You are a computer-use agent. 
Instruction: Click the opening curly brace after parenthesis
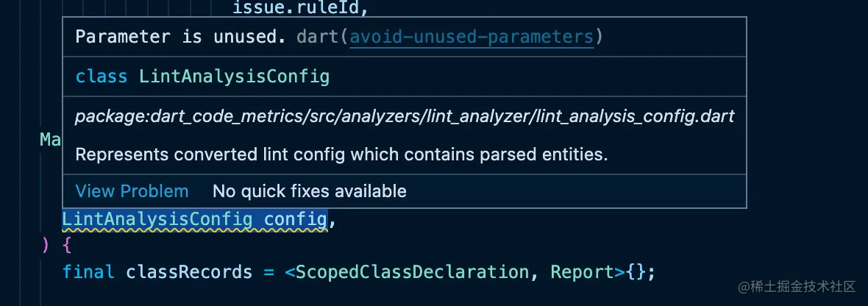(x=67, y=244)
